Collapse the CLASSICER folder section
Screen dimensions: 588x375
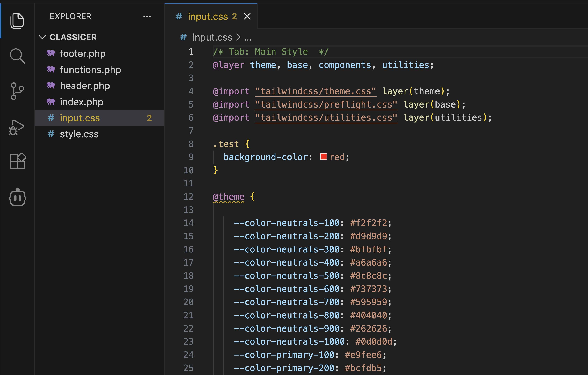click(x=99, y=37)
